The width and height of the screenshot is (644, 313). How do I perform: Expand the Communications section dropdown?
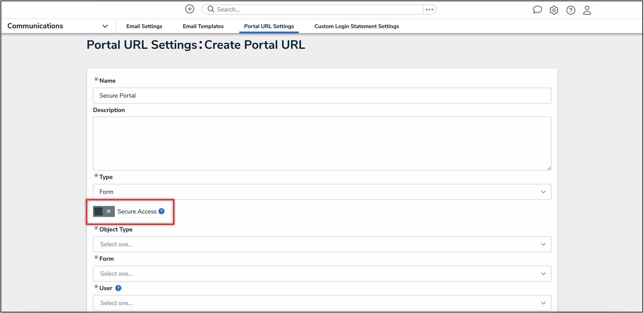tap(105, 26)
